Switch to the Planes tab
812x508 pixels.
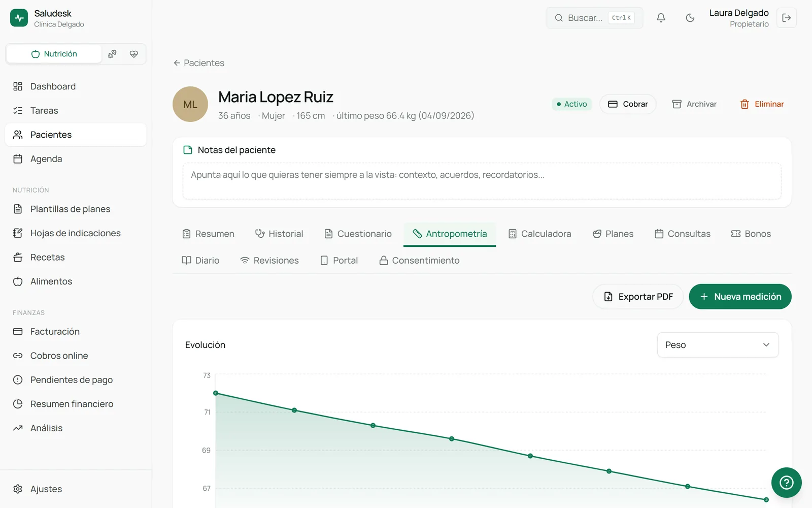coord(613,234)
